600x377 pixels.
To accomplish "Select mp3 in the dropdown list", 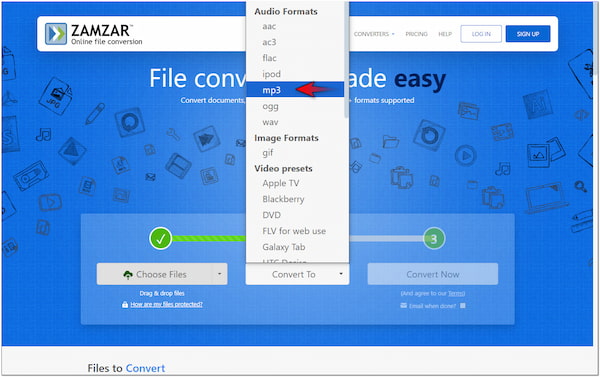I will click(295, 90).
